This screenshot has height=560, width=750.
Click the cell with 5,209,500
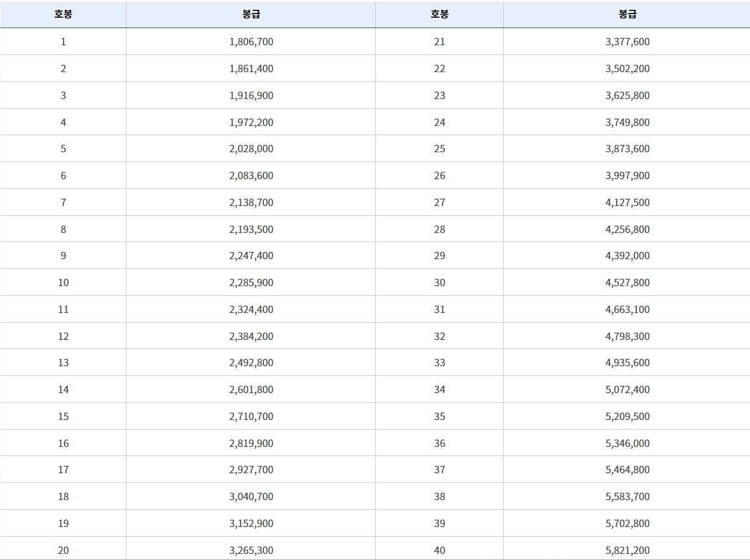pyautogui.click(x=628, y=416)
